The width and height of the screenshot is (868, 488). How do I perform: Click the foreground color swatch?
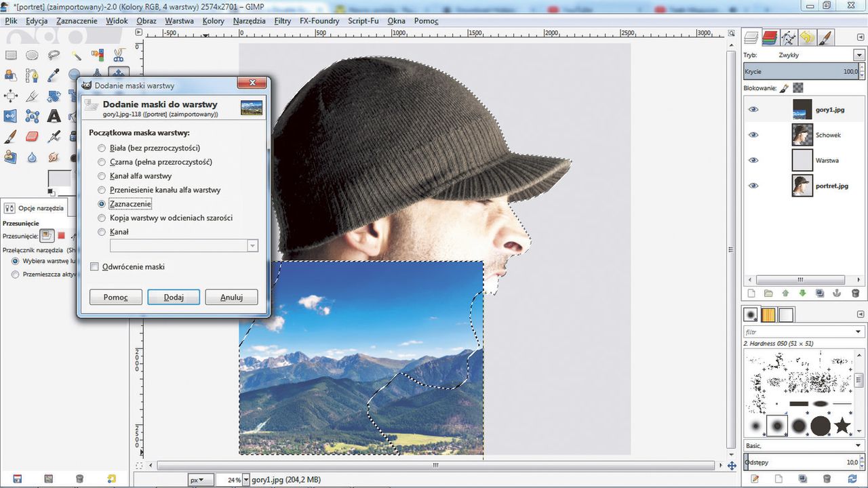point(60,180)
